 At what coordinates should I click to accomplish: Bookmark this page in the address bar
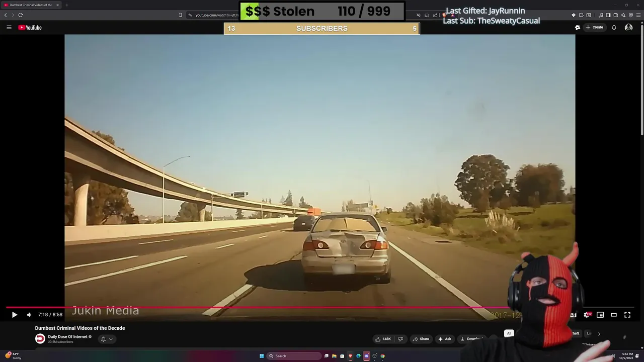pos(180,15)
